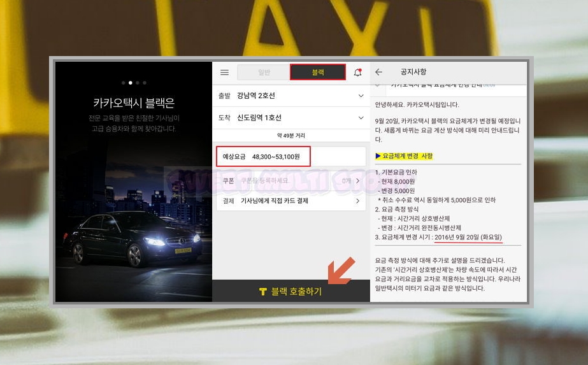Click the 현재 8,000원 line
The image size is (588, 365).
396,182
